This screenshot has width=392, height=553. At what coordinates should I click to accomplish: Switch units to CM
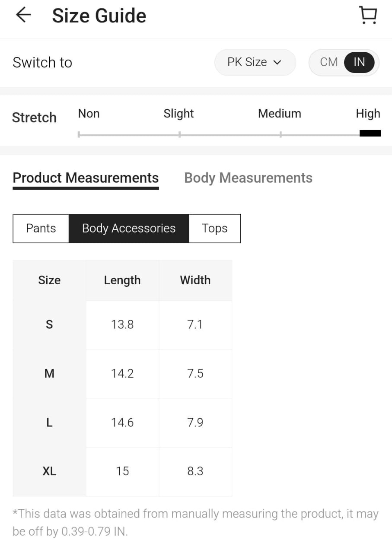(x=328, y=62)
